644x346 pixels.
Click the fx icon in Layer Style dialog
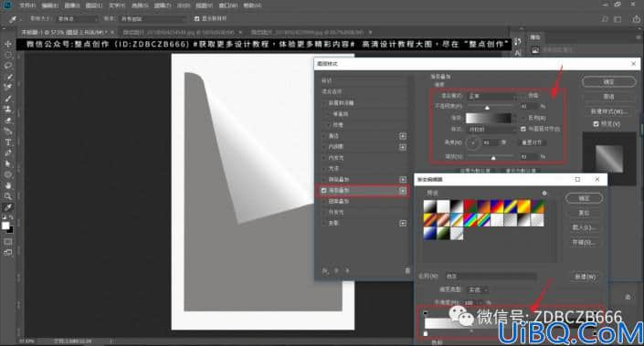325,271
